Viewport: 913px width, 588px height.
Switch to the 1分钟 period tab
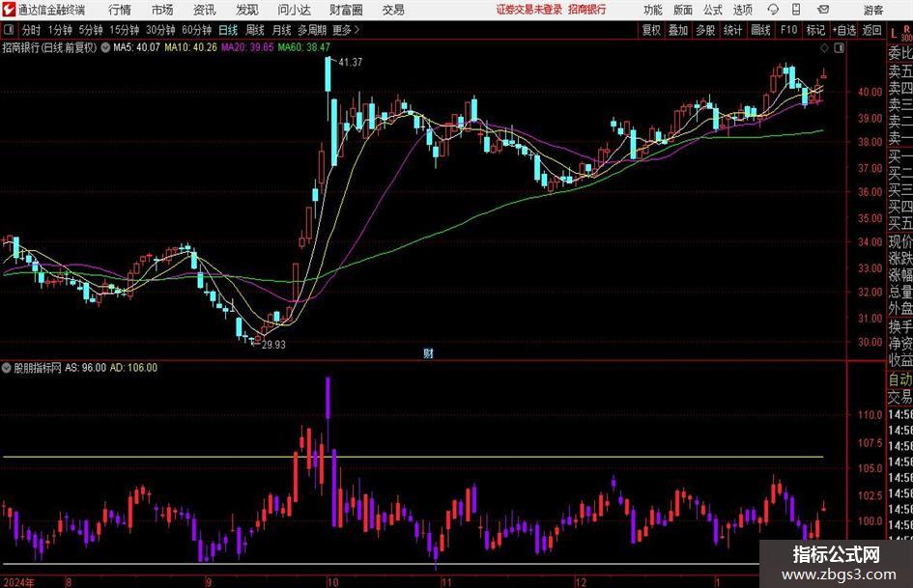coord(60,30)
